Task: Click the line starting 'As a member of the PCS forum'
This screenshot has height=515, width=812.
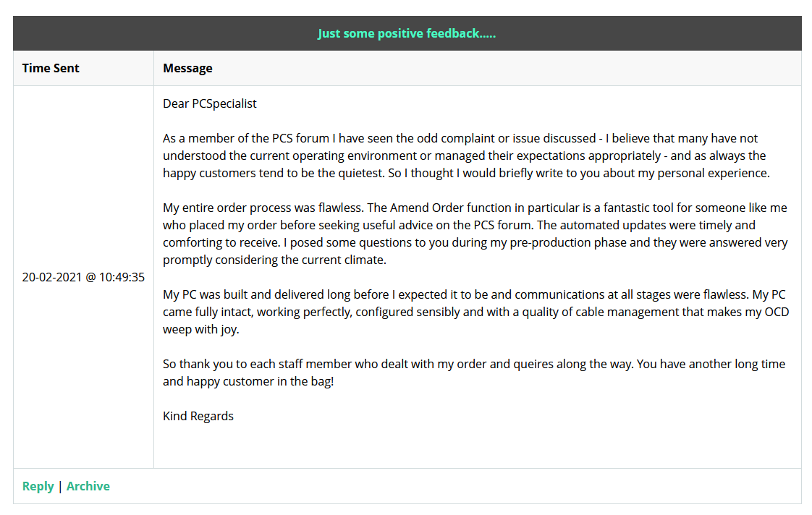Action: (460, 138)
